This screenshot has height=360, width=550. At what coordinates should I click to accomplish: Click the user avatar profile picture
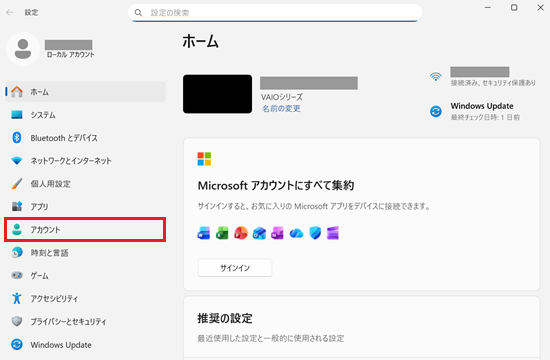(23, 49)
